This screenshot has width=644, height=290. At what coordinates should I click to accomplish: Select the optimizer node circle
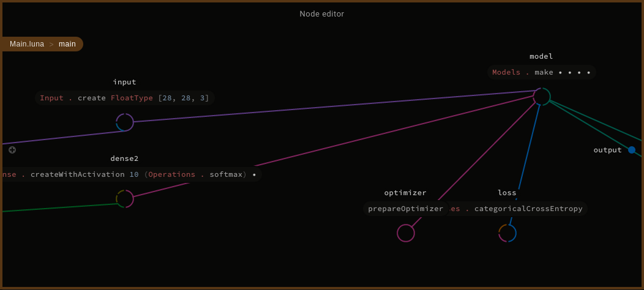point(406,233)
